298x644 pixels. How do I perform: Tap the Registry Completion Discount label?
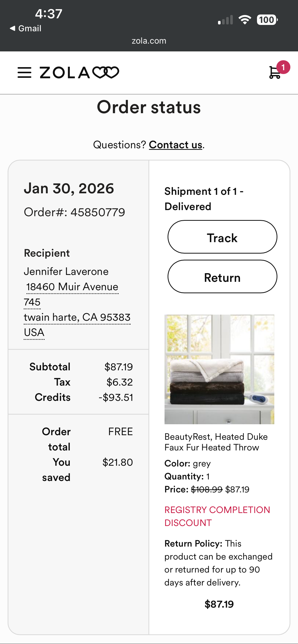click(x=217, y=516)
